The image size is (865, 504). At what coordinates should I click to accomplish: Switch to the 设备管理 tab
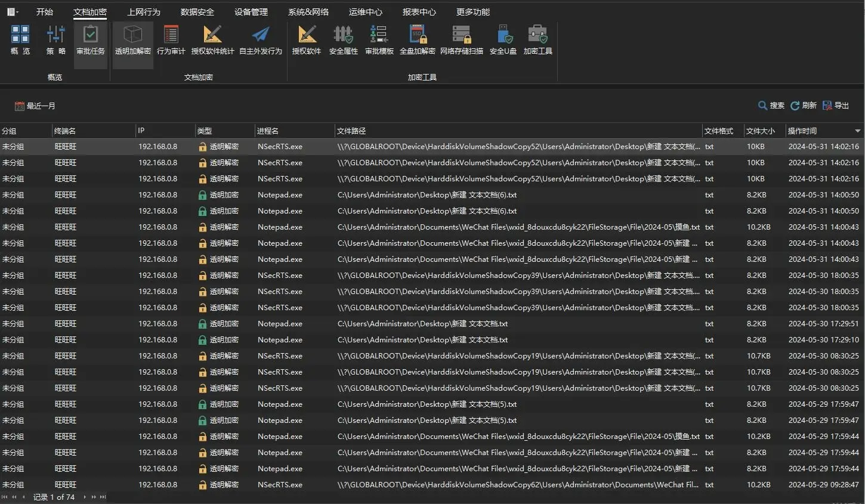(x=251, y=12)
